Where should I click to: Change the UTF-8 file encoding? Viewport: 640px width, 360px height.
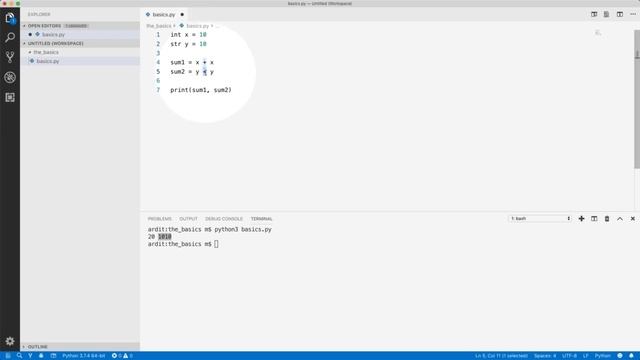(569, 356)
